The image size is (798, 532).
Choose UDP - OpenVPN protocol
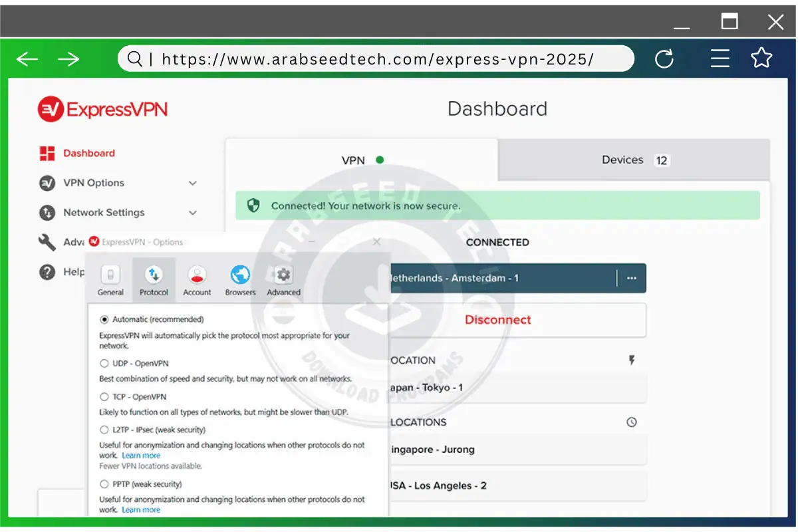coord(104,364)
